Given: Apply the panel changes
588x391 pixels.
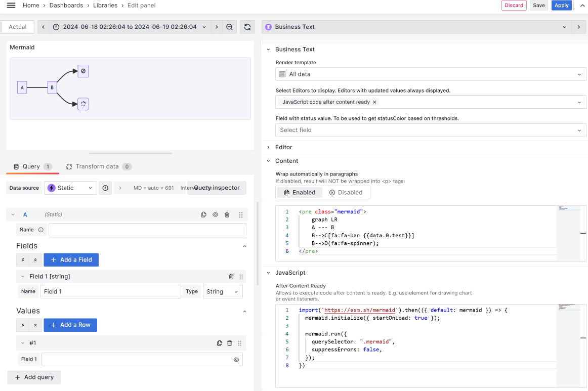Looking at the screenshot, I should pos(561,6).
